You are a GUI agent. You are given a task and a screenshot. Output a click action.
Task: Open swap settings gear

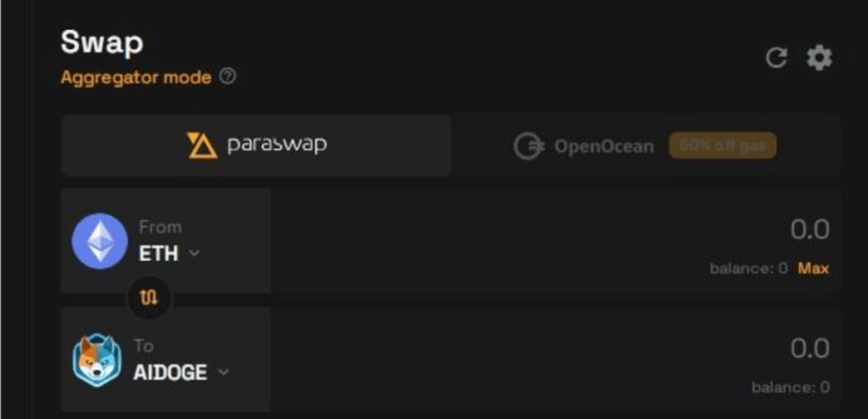point(819,58)
